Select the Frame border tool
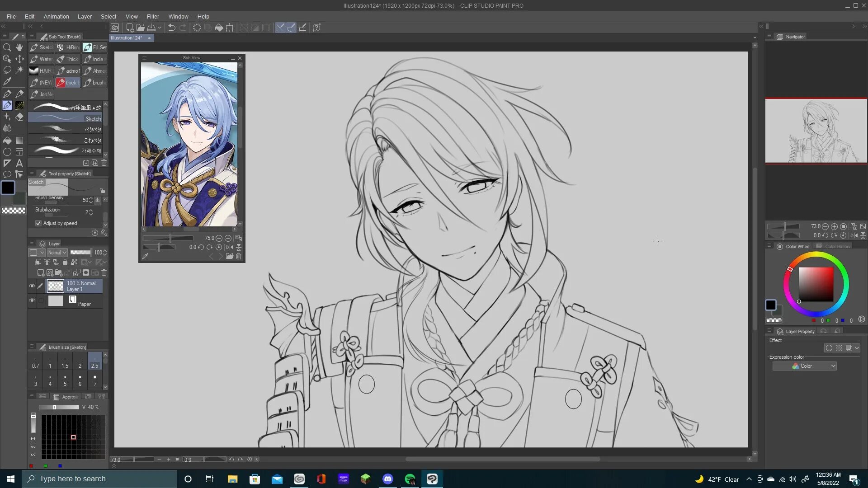868x488 pixels. (x=19, y=152)
